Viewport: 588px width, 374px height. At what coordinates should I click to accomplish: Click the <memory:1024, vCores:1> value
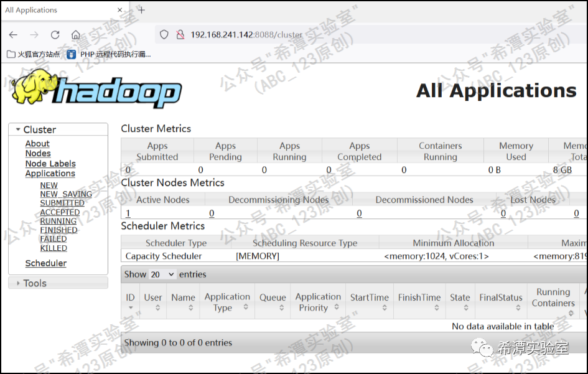point(437,256)
